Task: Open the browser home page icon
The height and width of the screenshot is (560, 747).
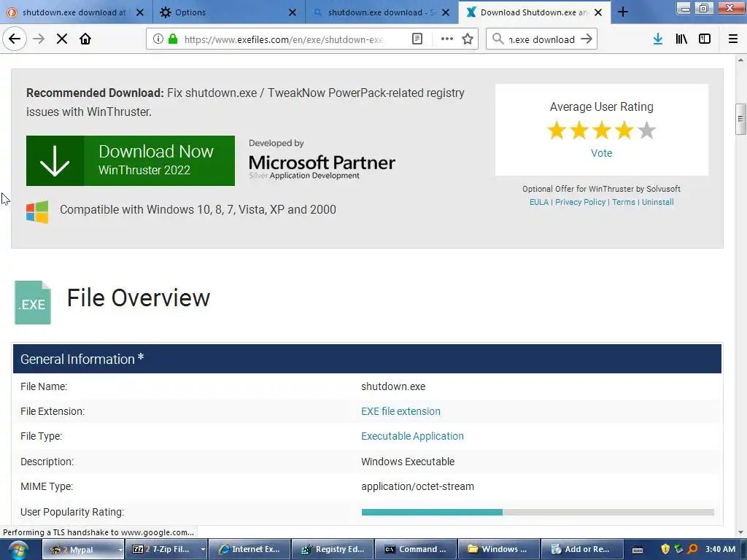Action: click(85, 39)
